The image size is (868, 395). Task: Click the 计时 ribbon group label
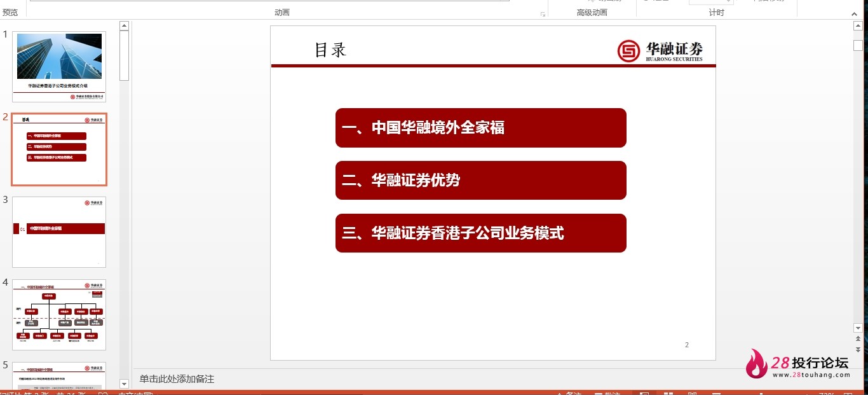point(716,13)
